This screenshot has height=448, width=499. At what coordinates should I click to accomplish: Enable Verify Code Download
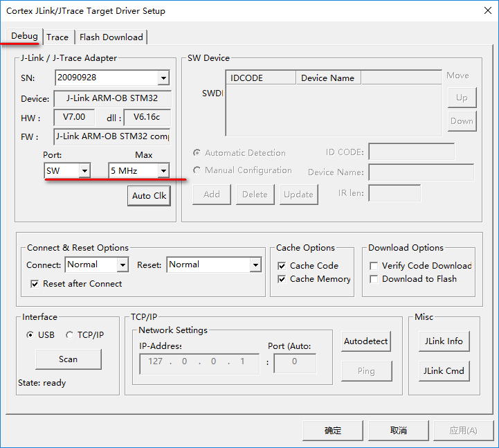tap(374, 266)
